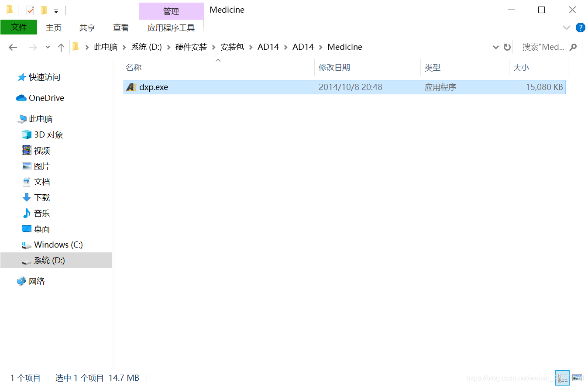
Task: Open the 文件 menu
Action: tap(19, 28)
